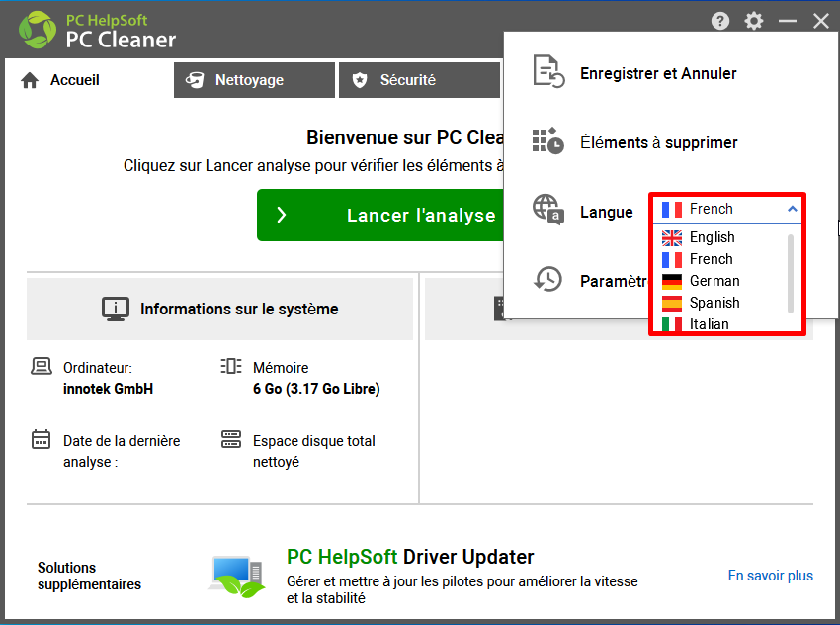Open Enregistrer et Annuler menu entry
Screen dimensions: 840x625
click(658, 73)
